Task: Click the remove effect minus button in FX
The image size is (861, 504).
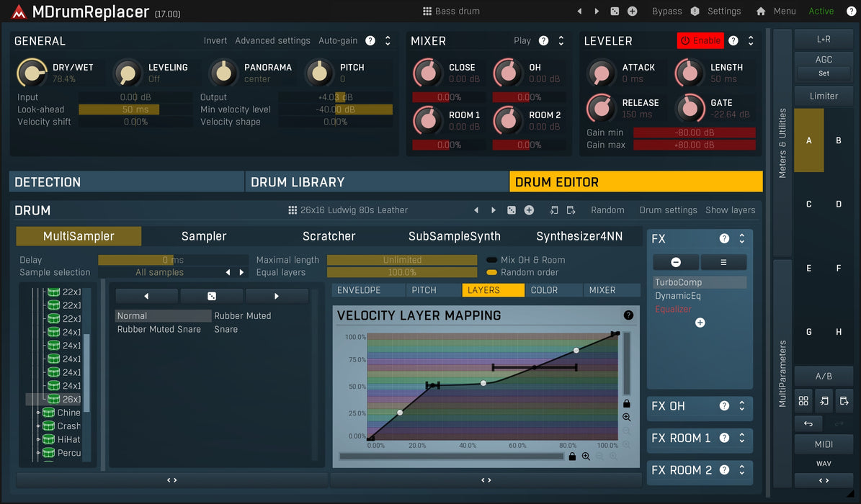Action: point(675,262)
